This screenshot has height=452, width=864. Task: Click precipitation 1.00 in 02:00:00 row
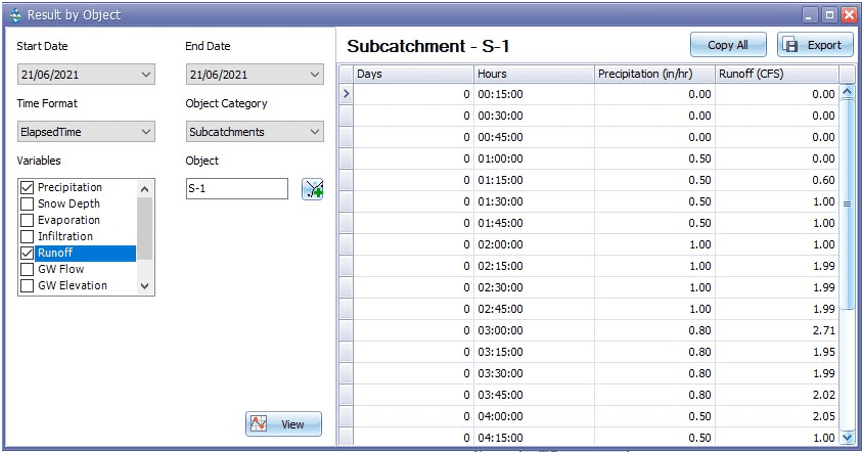pyautogui.click(x=655, y=245)
